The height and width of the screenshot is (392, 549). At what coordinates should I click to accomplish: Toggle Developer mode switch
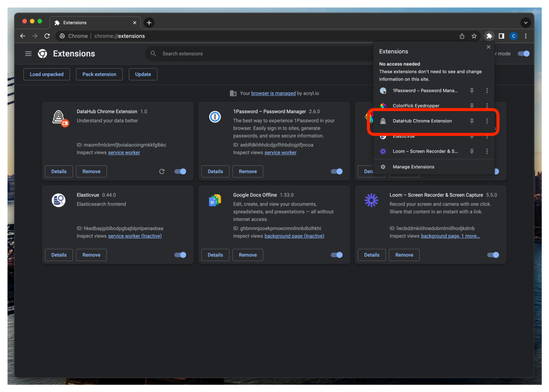click(x=523, y=54)
